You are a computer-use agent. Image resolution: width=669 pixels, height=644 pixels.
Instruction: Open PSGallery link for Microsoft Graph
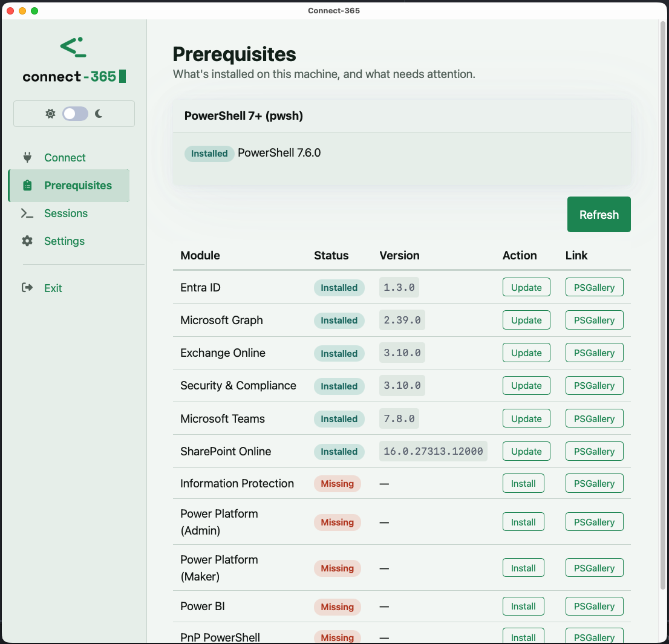click(x=594, y=320)
